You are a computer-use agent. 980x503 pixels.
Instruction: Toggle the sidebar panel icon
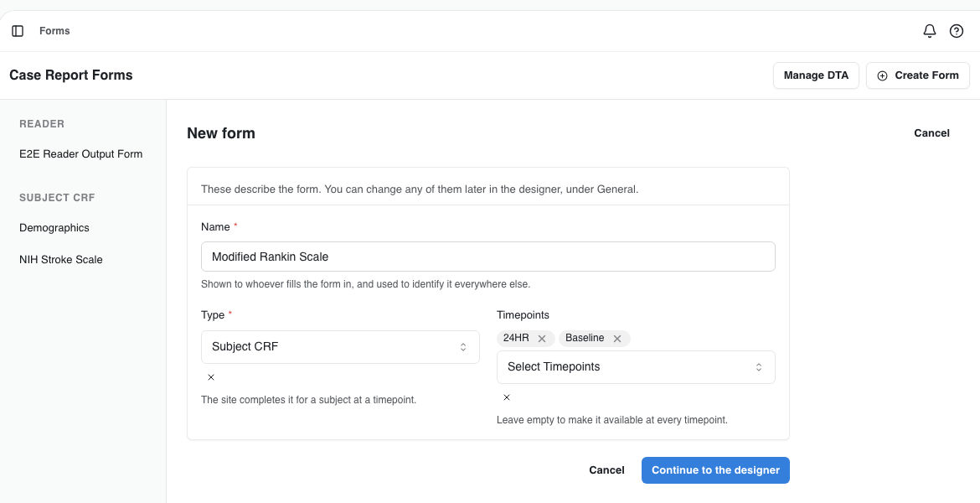(18, 31)
